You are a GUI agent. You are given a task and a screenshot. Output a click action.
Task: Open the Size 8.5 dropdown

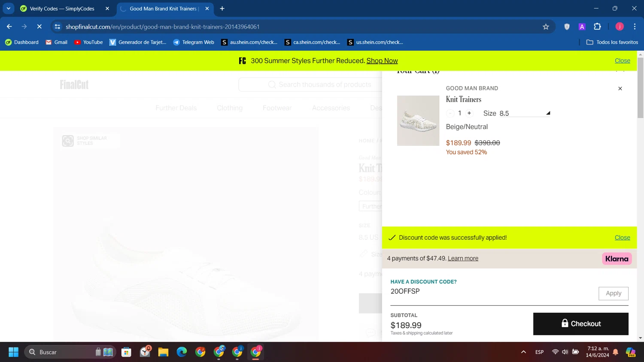525,113
